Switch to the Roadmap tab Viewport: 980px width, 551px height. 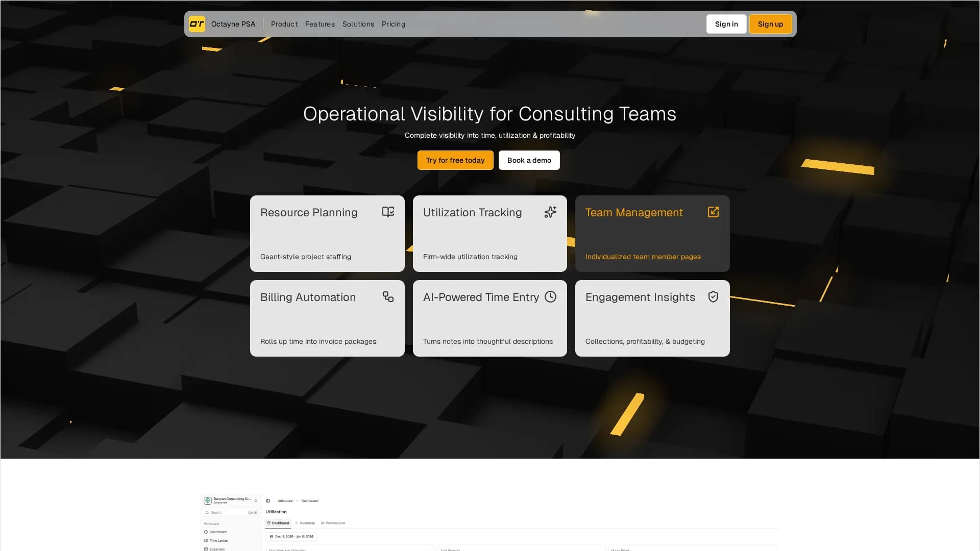(305, 523)
